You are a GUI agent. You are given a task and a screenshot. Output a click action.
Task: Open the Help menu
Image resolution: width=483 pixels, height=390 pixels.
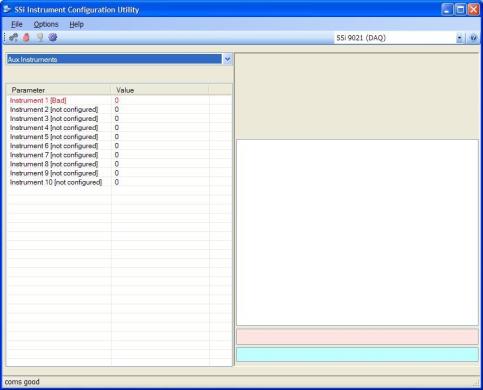click(76, 24)
